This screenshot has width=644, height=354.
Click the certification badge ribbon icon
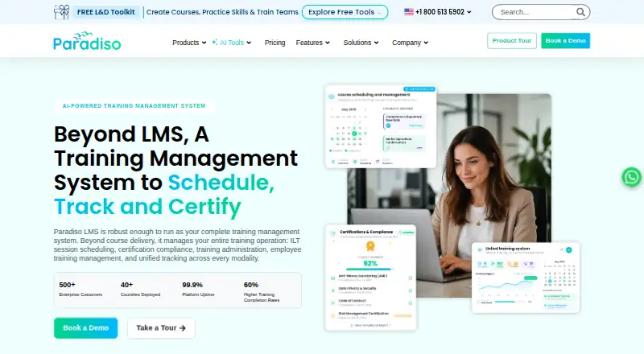point(370,246)
